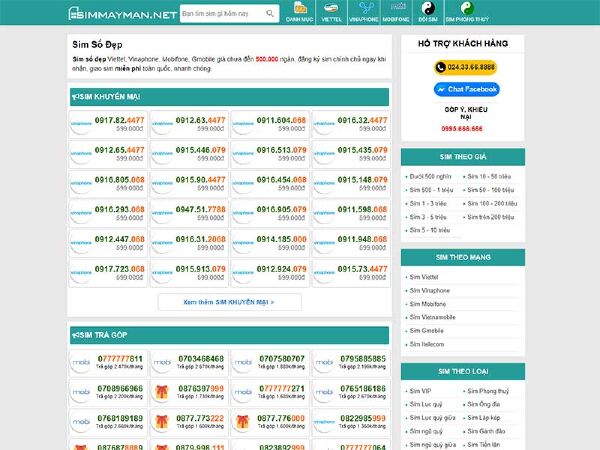600x450 pixels.
Task: Click Mobi logo beside 0703468468
Action: click(x=162, y=363)
